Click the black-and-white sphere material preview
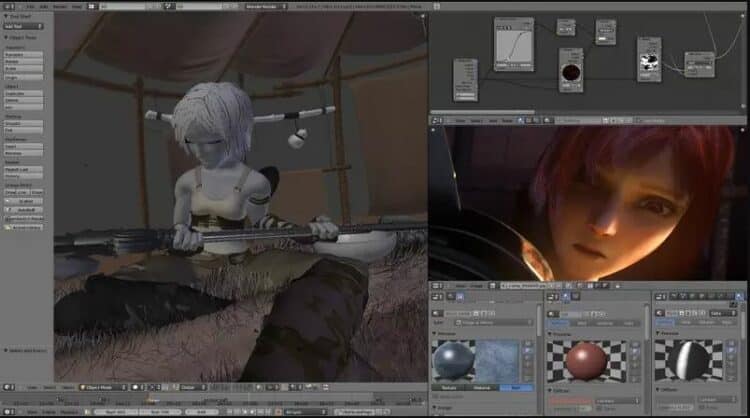Viewport: 750px width, 418px height. [x=689, y=361]
